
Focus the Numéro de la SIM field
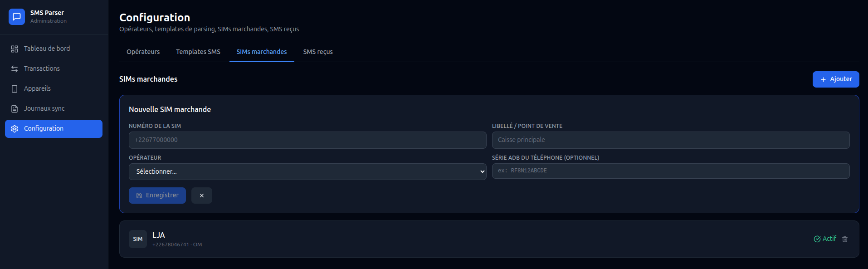click(x=307, y=140)
